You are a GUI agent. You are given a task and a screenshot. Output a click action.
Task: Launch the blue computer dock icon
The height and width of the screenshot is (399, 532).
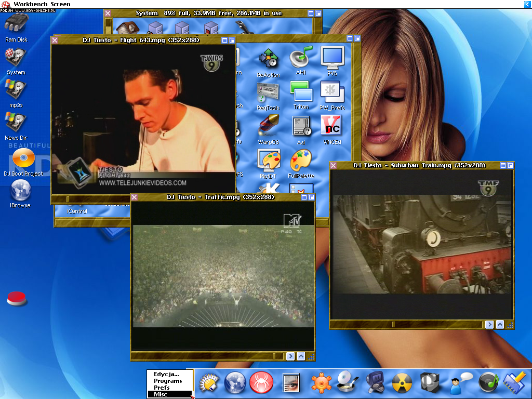(375, 383)
